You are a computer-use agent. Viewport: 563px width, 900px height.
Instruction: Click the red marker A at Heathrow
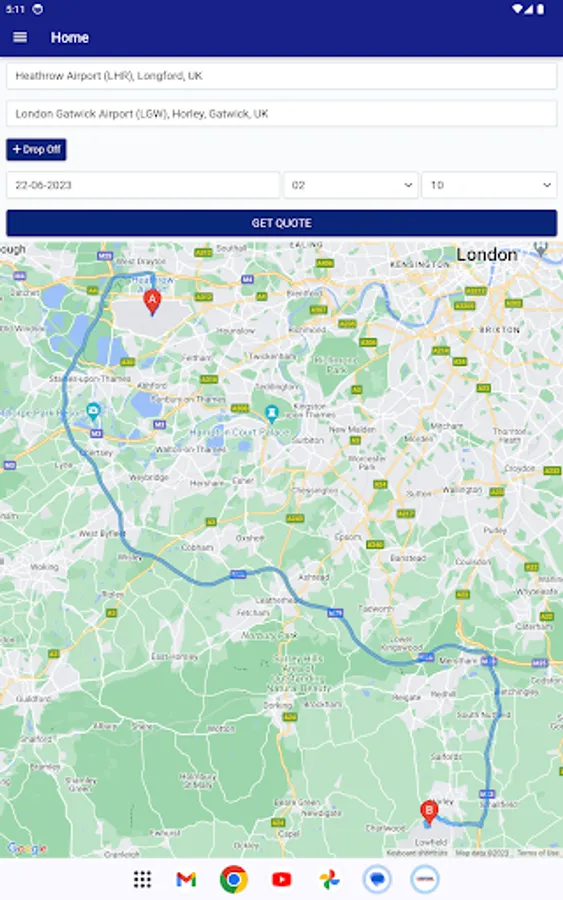point(152,302)
